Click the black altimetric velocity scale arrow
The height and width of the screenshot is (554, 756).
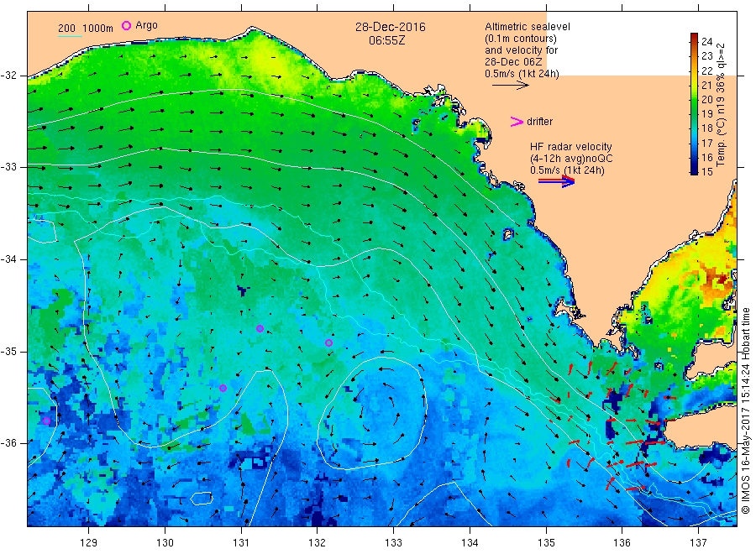[511, 86]
